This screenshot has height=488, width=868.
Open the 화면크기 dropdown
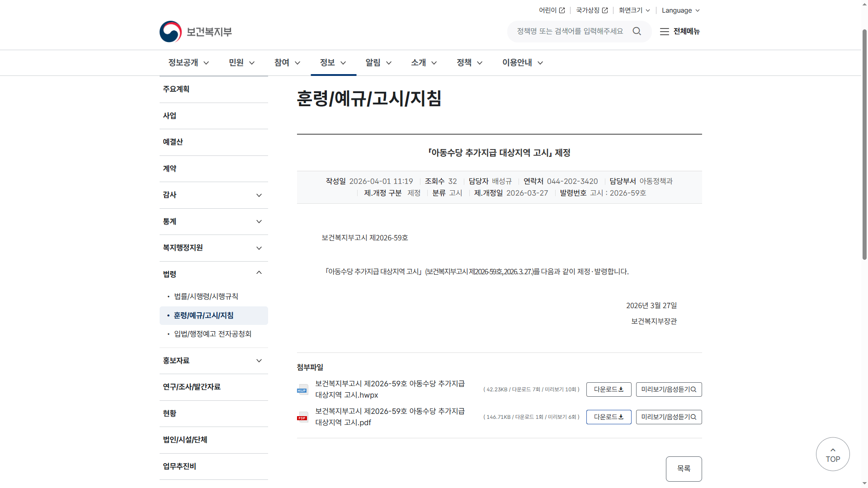point(633,10)
